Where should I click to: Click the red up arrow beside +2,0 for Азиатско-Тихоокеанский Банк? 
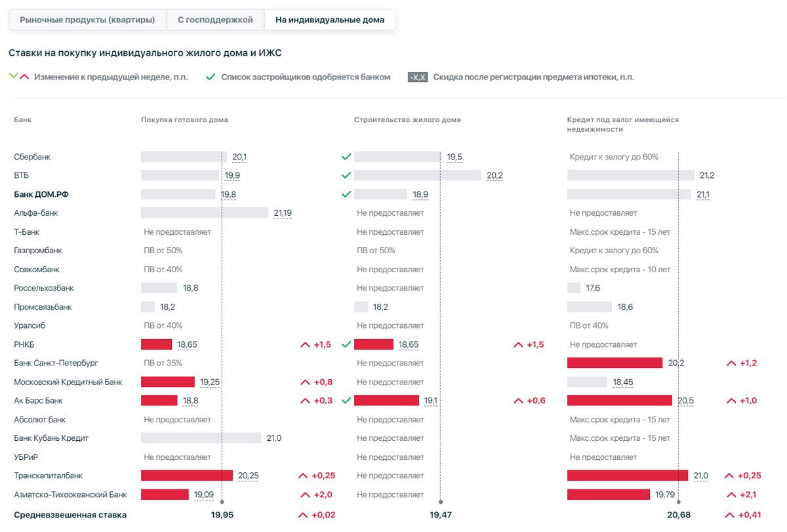click(305, 495)
